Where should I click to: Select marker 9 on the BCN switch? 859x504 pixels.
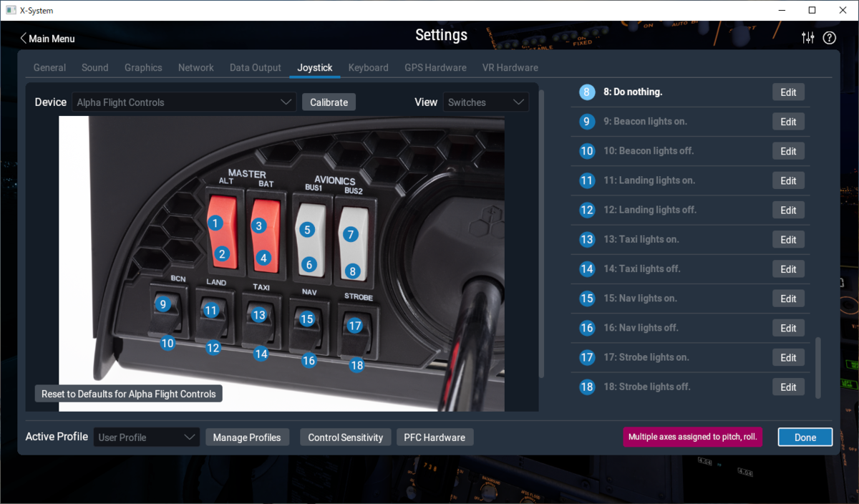pos(163,304)
